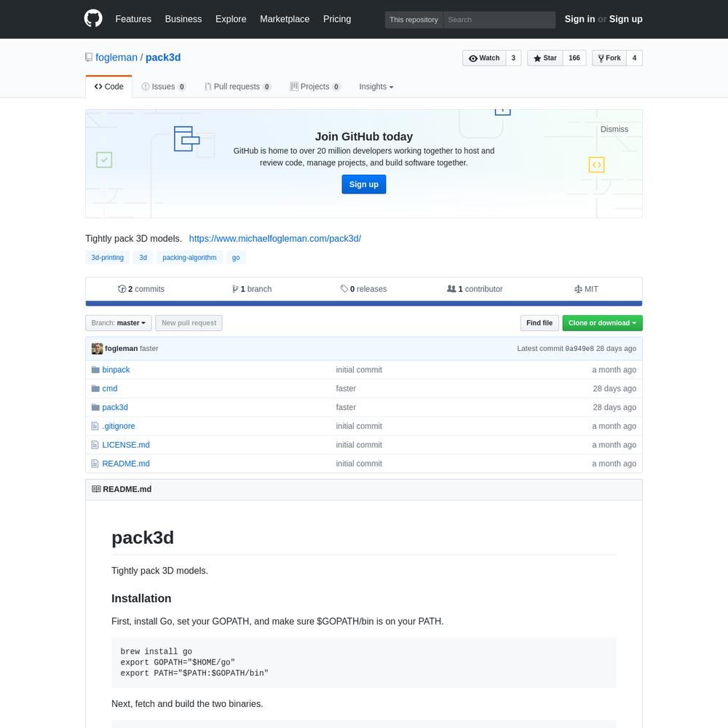Click the repository Search field

499,20
